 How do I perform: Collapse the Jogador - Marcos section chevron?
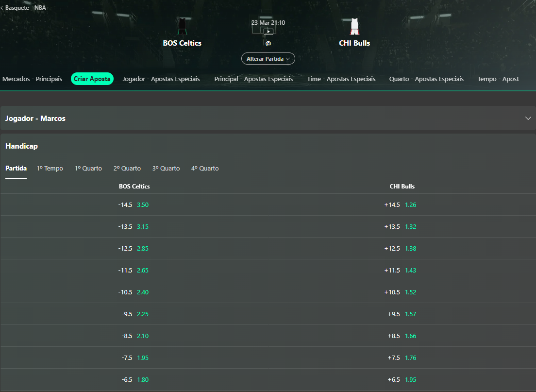(x=528, y=118)
